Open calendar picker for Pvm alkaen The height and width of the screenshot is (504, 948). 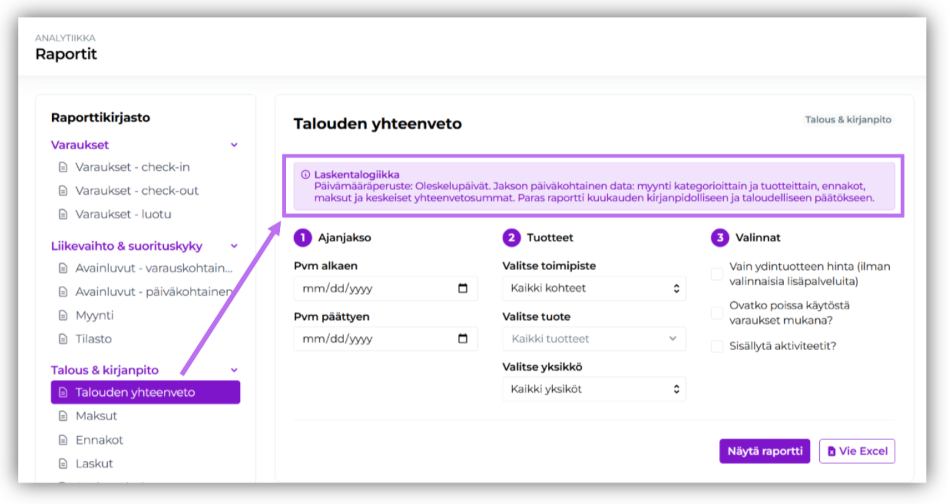(x=463, y=288)
